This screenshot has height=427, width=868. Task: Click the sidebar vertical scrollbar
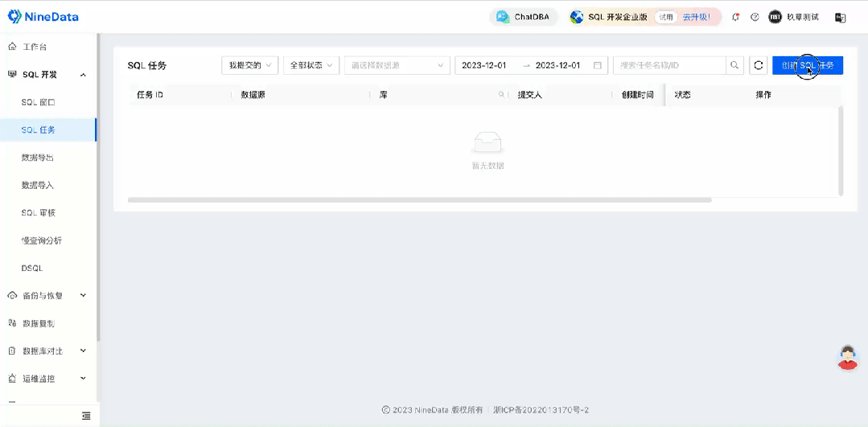click(98, 187)
